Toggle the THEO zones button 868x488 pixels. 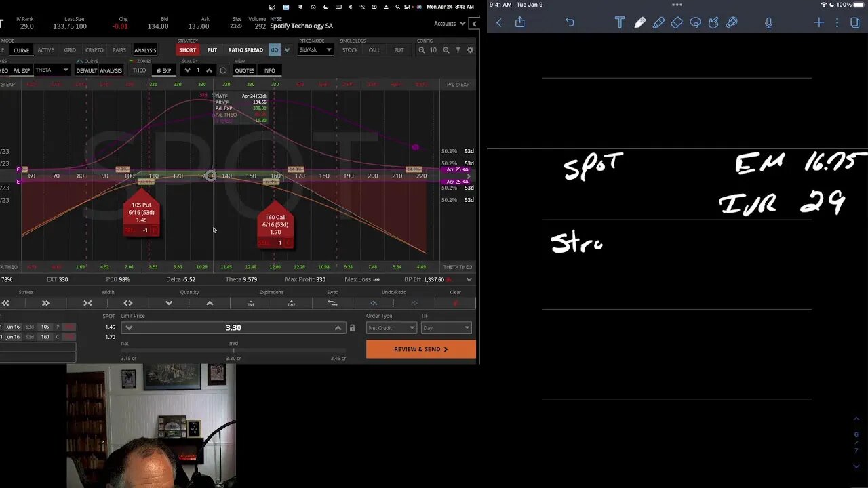(139, 70)
